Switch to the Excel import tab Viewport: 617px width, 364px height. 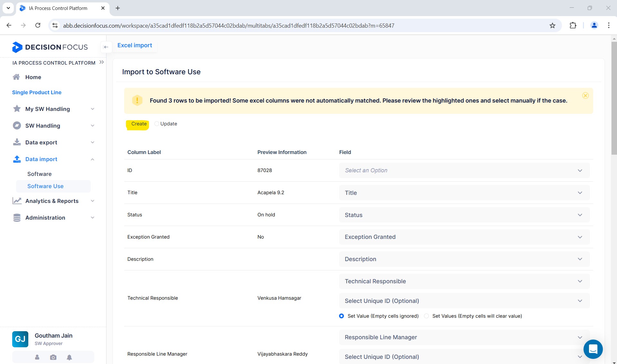point(134,45)
